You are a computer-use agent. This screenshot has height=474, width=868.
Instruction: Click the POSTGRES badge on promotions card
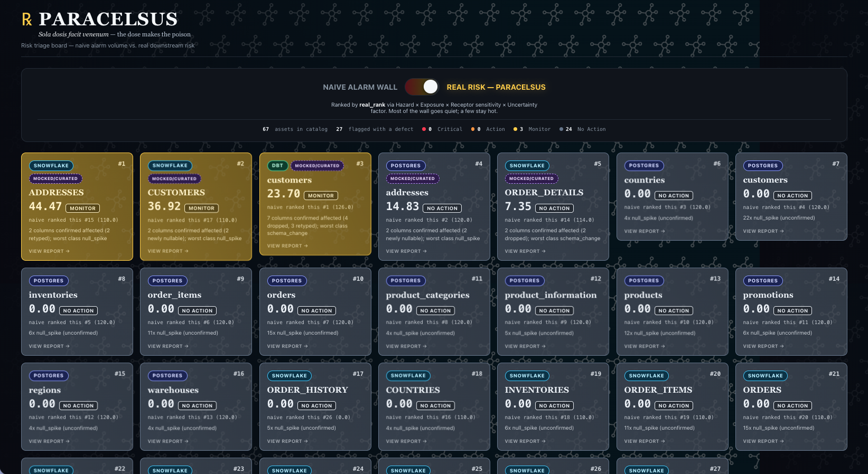pos(763,281)
